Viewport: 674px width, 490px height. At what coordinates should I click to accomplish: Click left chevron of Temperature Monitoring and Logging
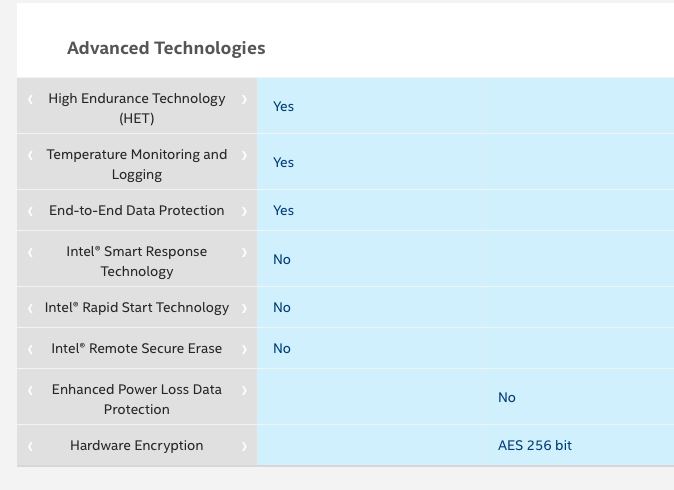point(30,155)
